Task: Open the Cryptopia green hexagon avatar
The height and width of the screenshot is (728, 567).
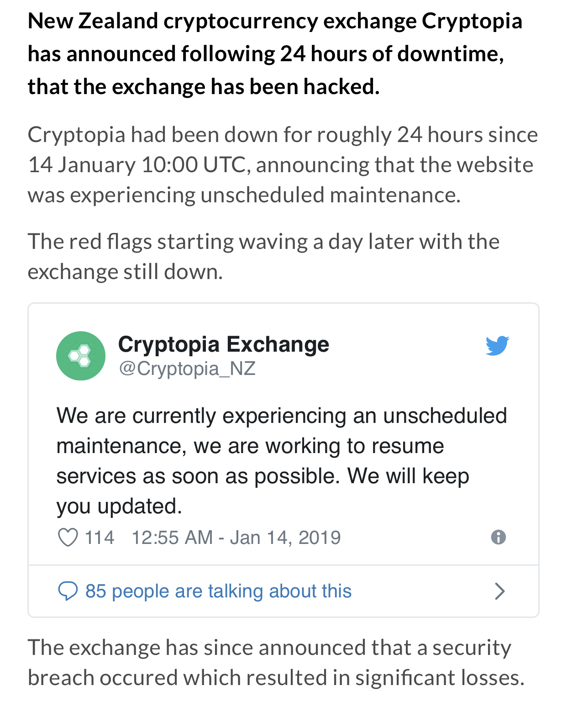Action: click(81, 356)
